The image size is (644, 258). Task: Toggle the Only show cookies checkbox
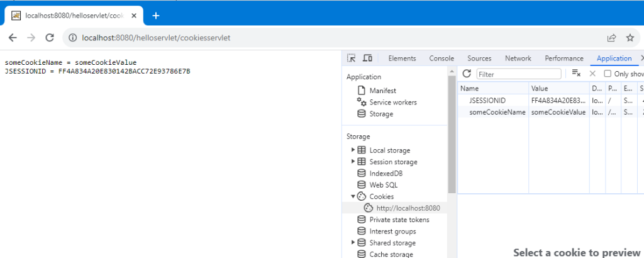pyautogui.click(x=608, y=74)
